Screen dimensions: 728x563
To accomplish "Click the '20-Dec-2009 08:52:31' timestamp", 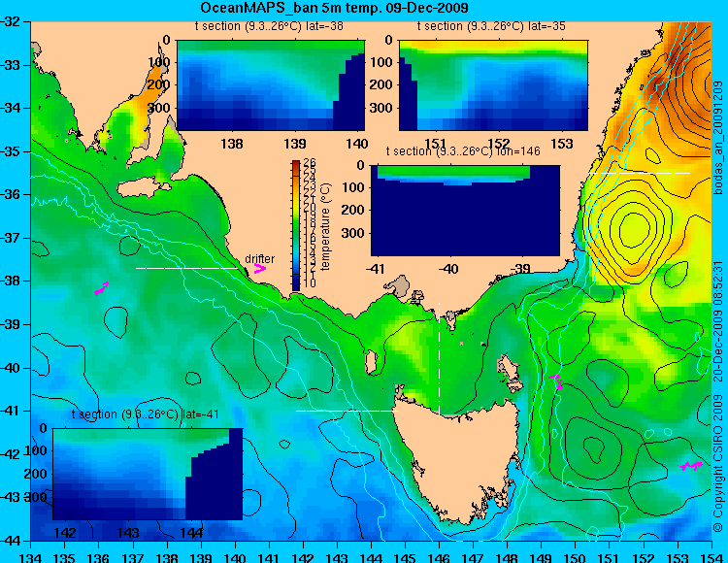I will [718, 321].
